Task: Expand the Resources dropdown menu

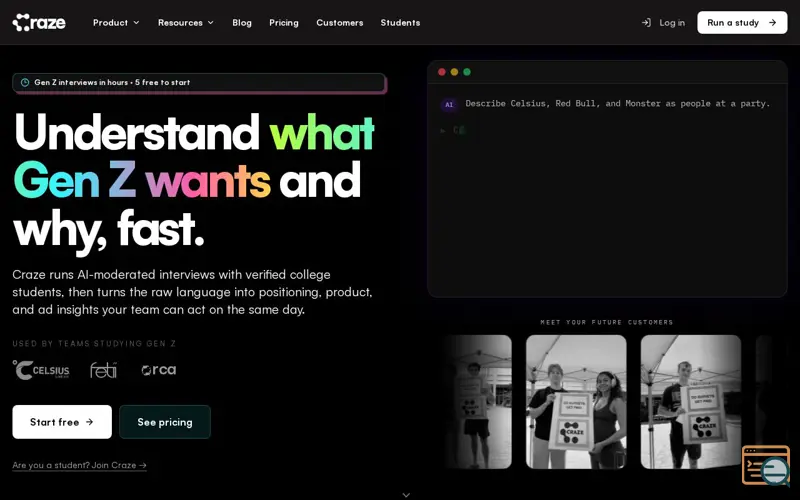Action: (x=186, y=22)
